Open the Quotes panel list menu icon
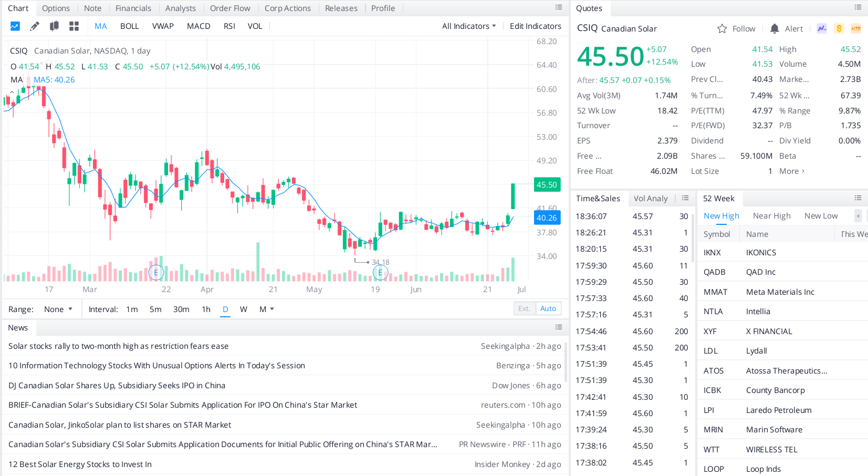Screen dimensions: 868x476 tap(858, 7)
